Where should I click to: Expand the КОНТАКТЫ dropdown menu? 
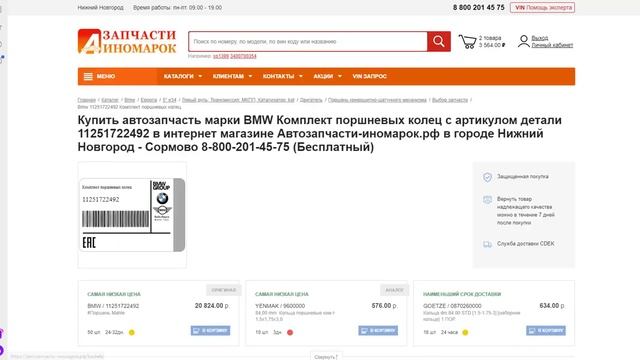point(282,76)
